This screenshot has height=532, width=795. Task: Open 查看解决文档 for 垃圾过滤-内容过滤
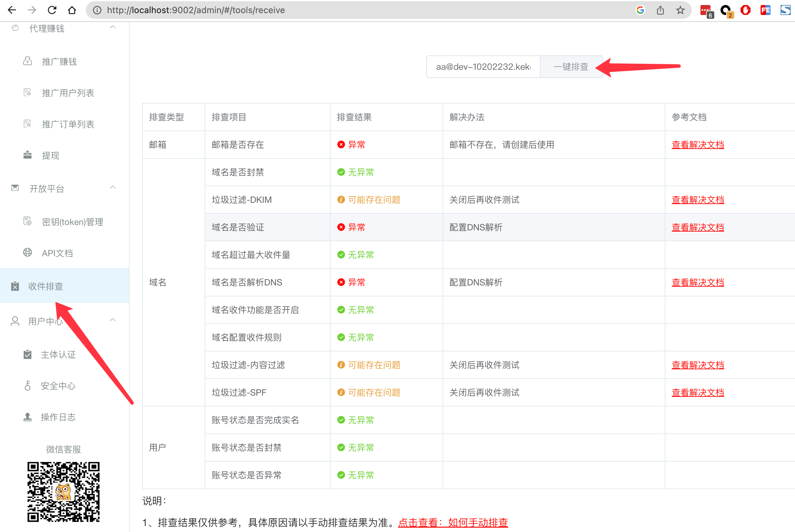(698, 365)
